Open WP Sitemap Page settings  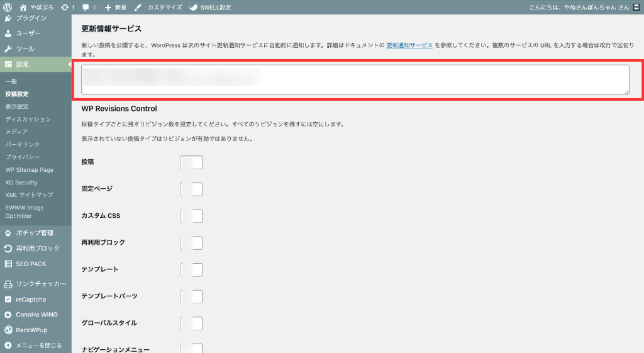point(29,170)
